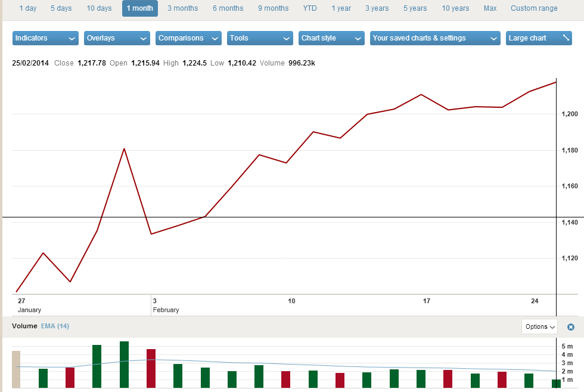Open the Custom range option
584x392 pixels.
tap(534, 8)
